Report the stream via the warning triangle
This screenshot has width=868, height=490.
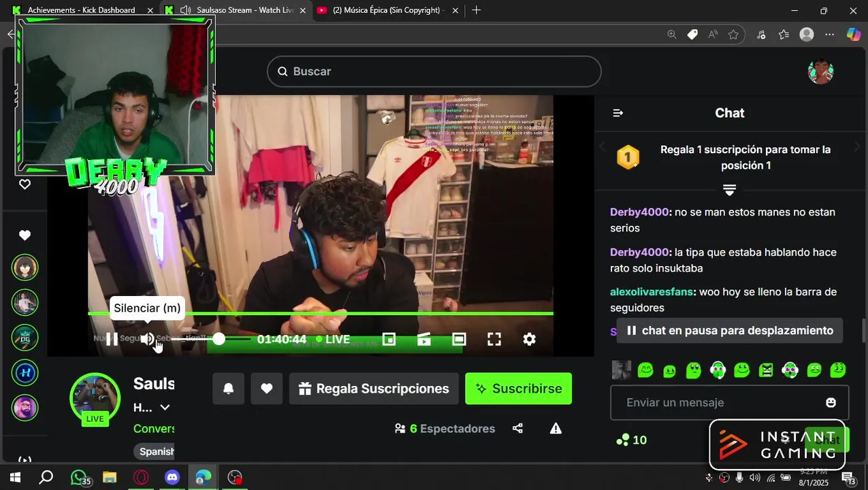click(x=556, y=428)
